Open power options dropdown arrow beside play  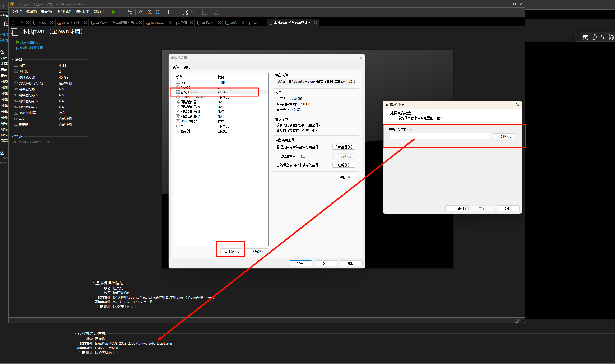(120, 12)
